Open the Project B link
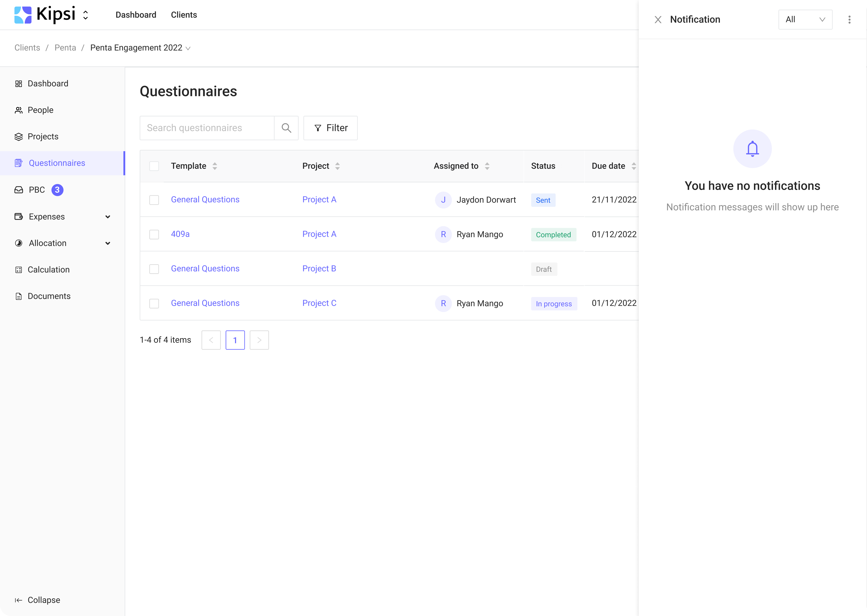Viewport: 867px width, 616px height. click(x=319, y=269)
